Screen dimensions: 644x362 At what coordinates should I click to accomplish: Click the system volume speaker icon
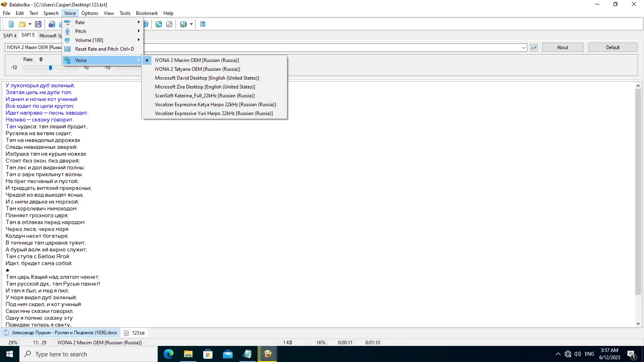578,354
